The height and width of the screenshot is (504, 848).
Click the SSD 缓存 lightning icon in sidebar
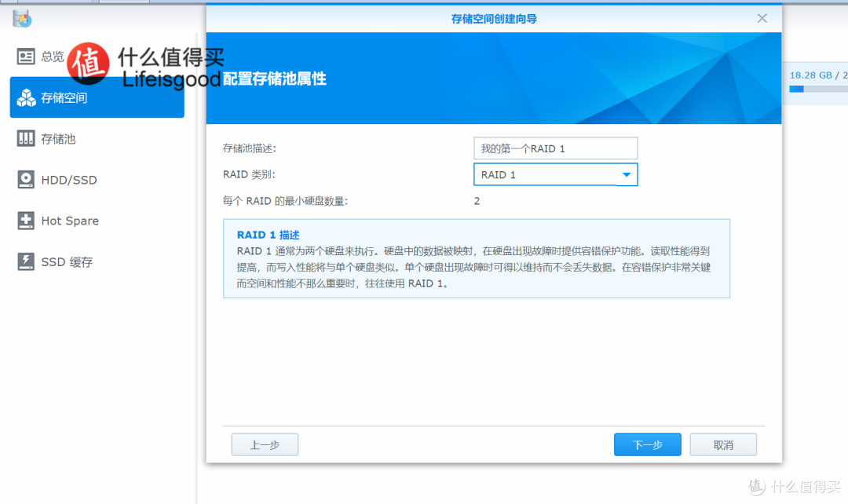tap(26, 261)
